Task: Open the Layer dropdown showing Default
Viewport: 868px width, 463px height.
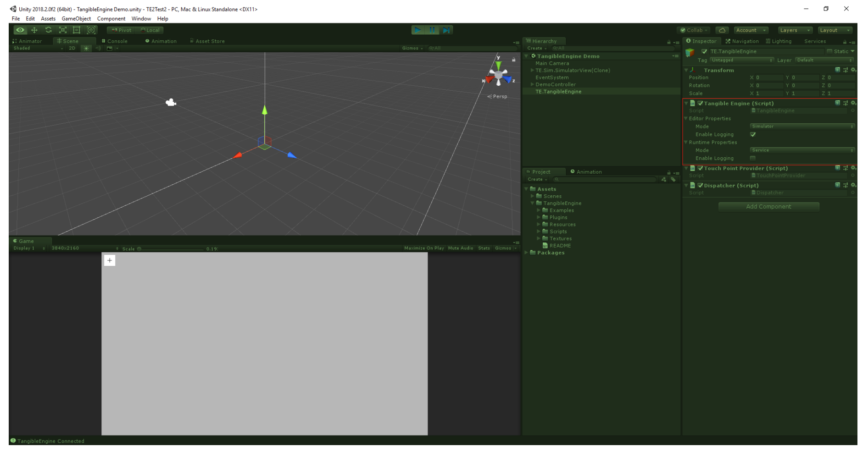Action: tap(824, 60)
